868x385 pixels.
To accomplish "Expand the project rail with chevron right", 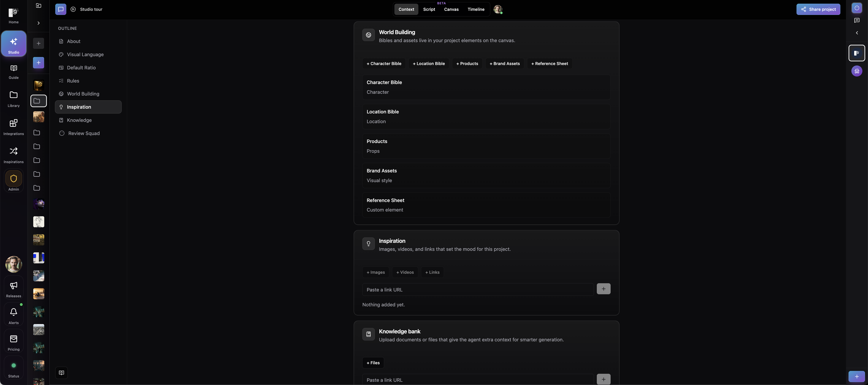I will (38, 23).
